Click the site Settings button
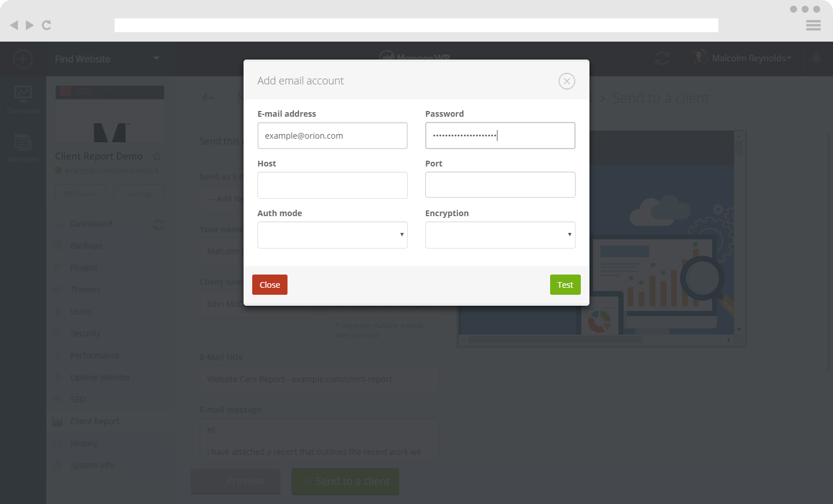833x504 pixels. pos(139,194)
